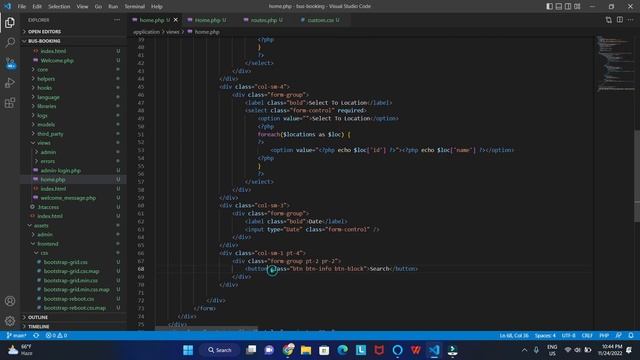The image size is (640, 360).
Task: Open bootstrap-reboot.css file
Action: [69, 299]
